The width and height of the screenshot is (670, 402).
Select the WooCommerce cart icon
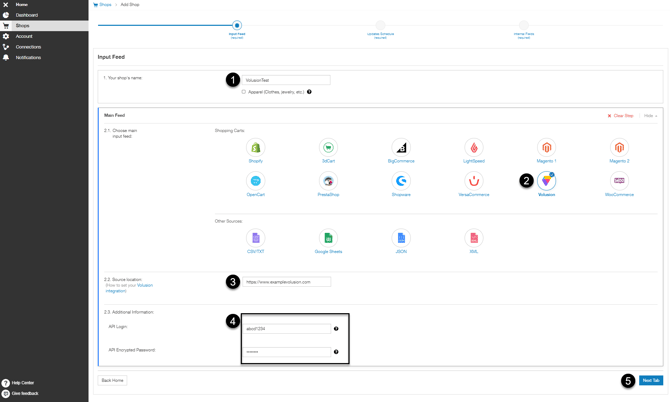[x=619, y=181]
